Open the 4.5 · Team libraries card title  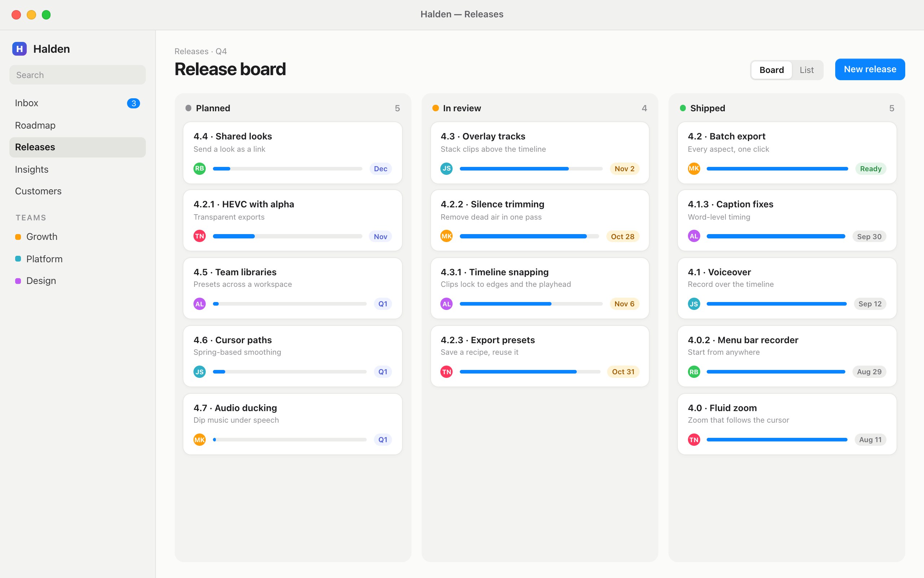[235, 272]
